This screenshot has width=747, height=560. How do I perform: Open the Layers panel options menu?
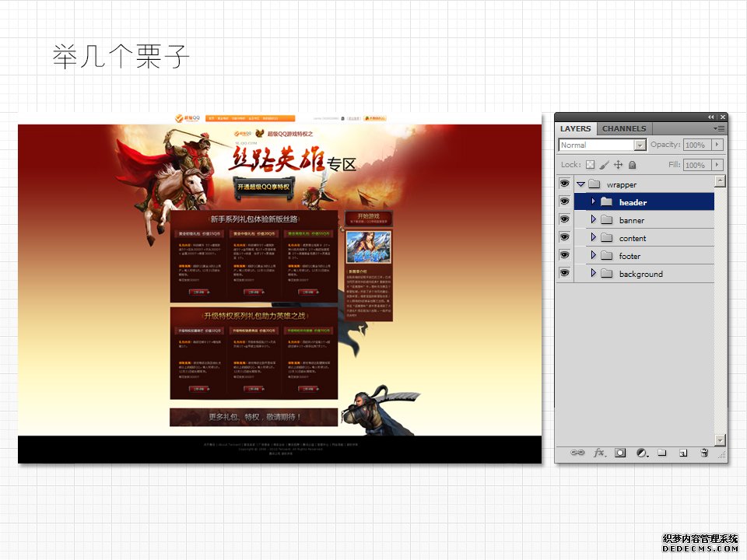pos(719,128)
